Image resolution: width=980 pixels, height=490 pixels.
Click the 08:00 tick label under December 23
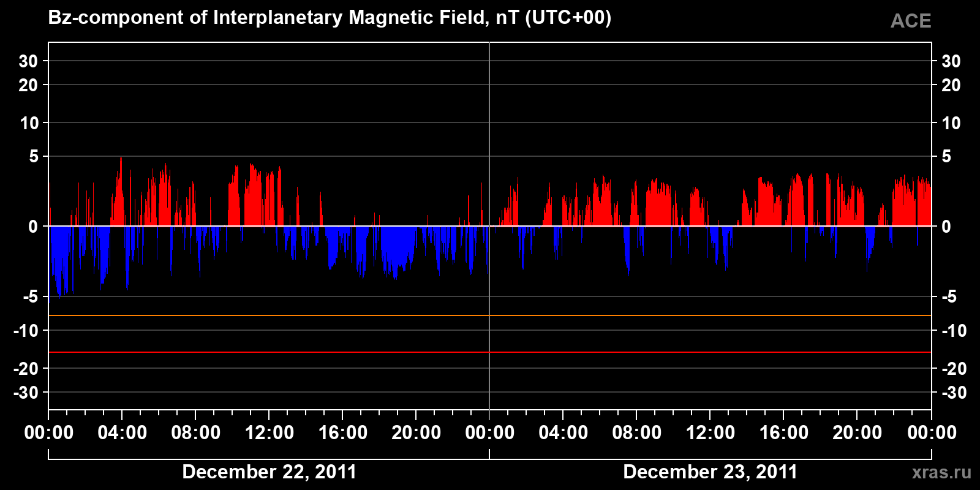tap(637, 432)
